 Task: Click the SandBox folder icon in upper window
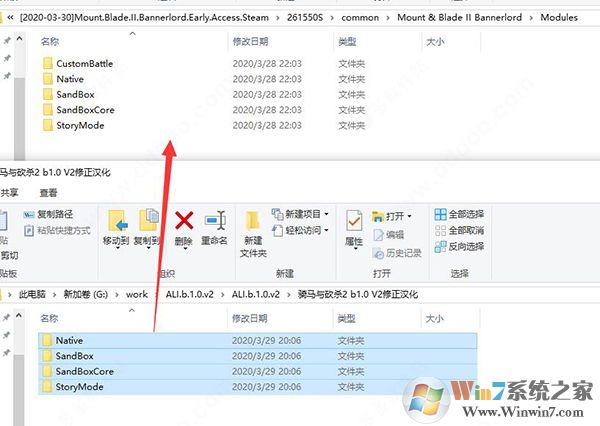[48, 95]
